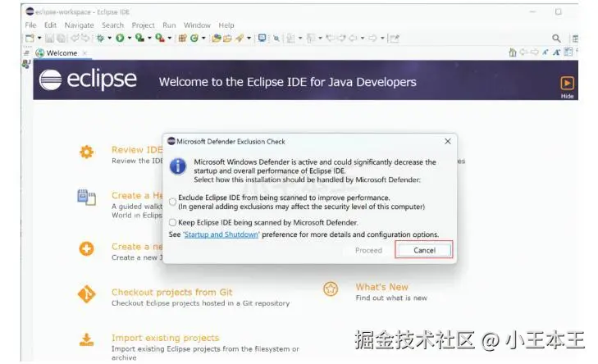Select Exclude Eclipse IDE from being scanned radio
This screenshot has height=364, width=598.
pos(173,202)
